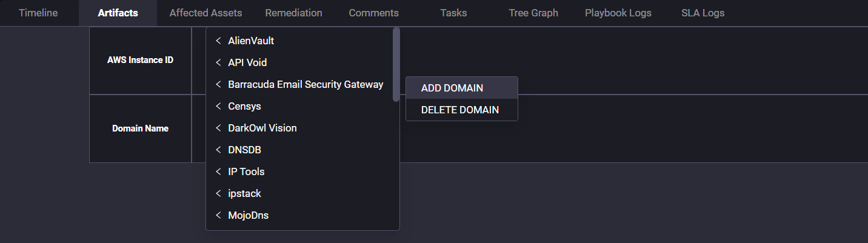Go to the Remediation tab
Viewport: 868px width, 243px height.
pos(293,13)
